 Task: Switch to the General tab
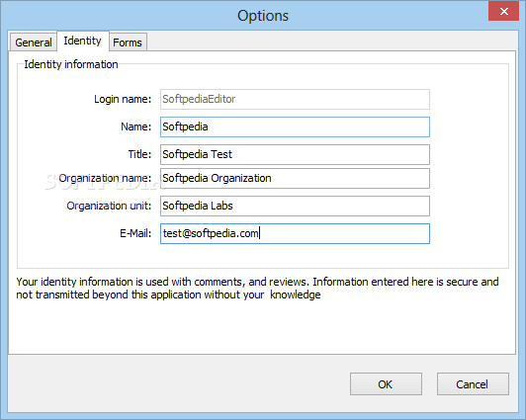point(34,42)
